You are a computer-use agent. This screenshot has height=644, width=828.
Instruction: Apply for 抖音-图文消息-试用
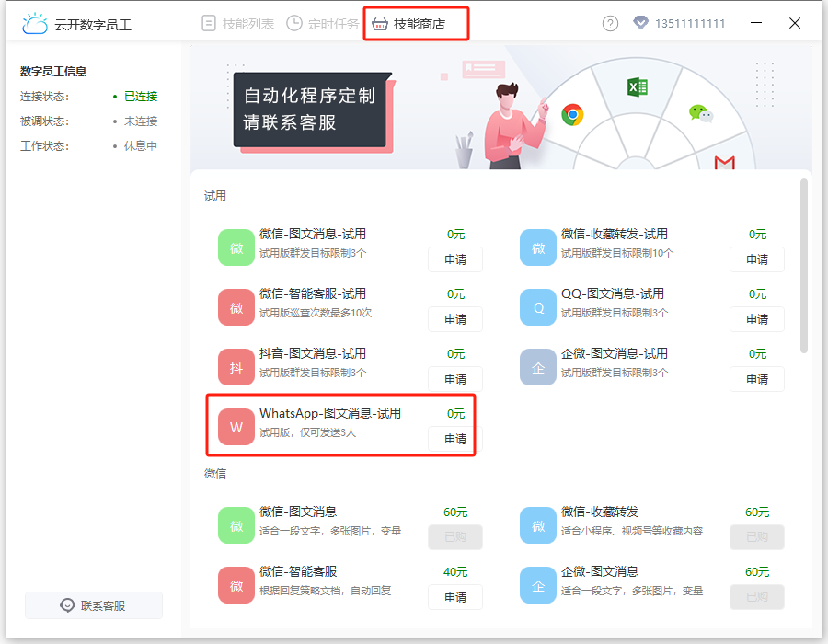[x=455, y=378]
